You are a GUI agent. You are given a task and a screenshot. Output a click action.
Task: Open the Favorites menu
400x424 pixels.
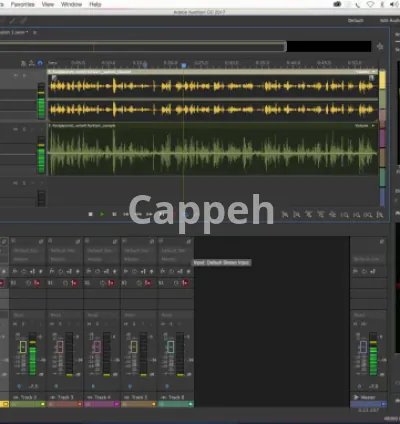coord(23,4)
